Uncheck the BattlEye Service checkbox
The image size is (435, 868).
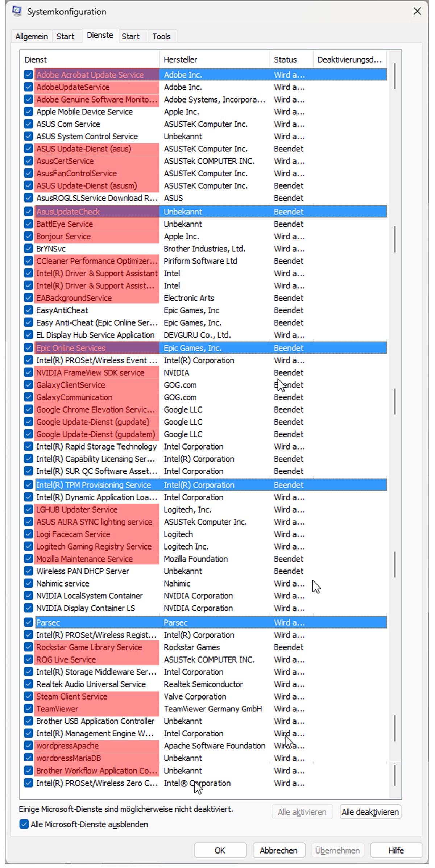pos(28,224)
